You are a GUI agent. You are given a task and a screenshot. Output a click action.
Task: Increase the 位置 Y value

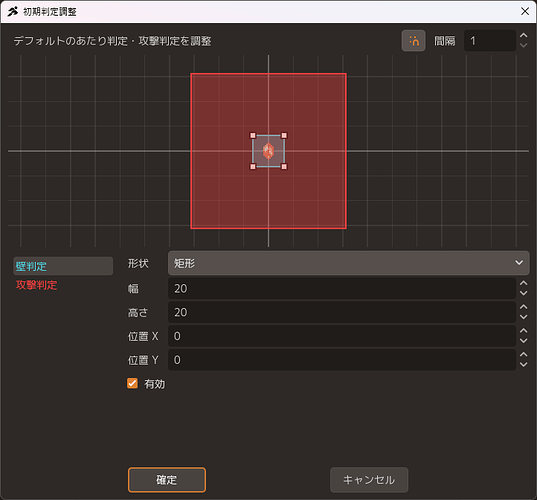click(523, 354)
